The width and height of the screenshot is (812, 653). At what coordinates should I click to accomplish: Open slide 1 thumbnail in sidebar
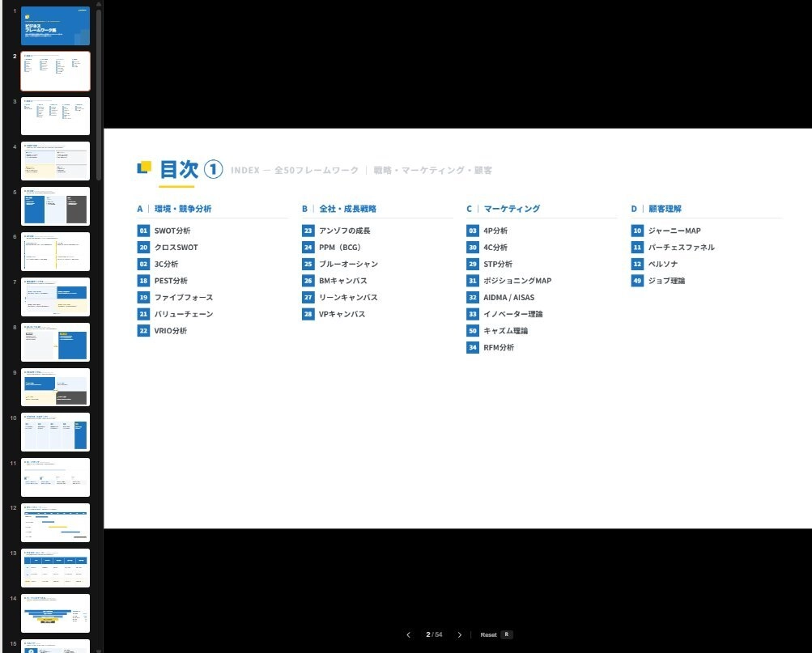55,26
